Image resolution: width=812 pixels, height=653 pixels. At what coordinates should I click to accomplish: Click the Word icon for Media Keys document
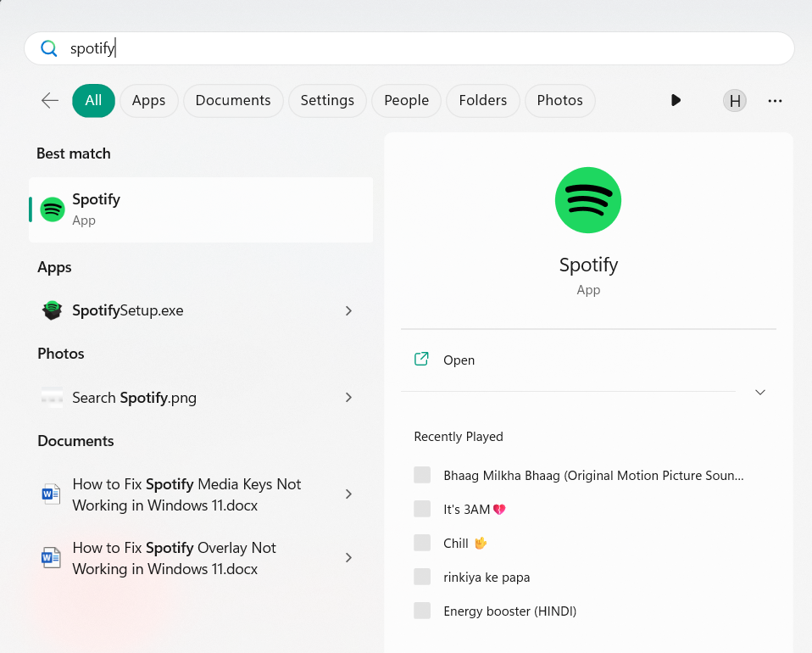pyautogui.click(x=52, y=494)
